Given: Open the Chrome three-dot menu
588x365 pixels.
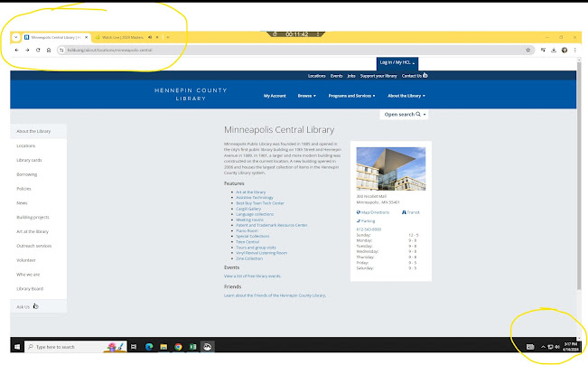Looking at the screenshot, I should click(574, 50).
